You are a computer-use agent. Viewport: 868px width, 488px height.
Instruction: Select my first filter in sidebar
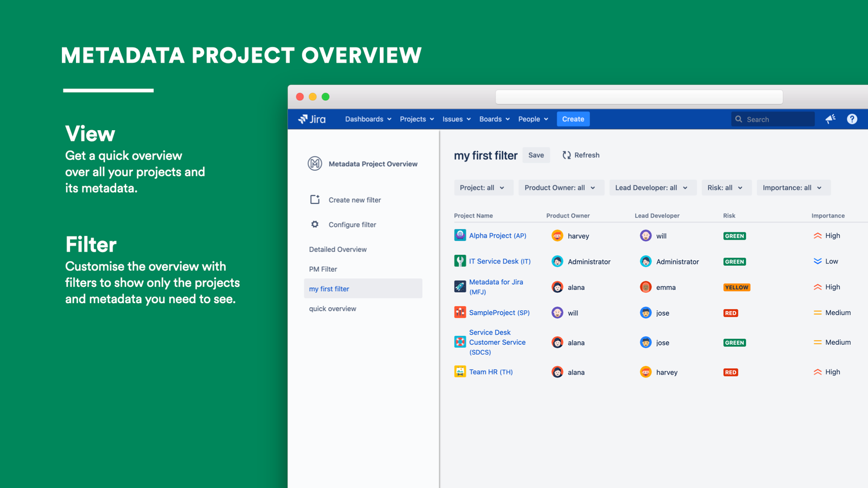pos(363,288)
